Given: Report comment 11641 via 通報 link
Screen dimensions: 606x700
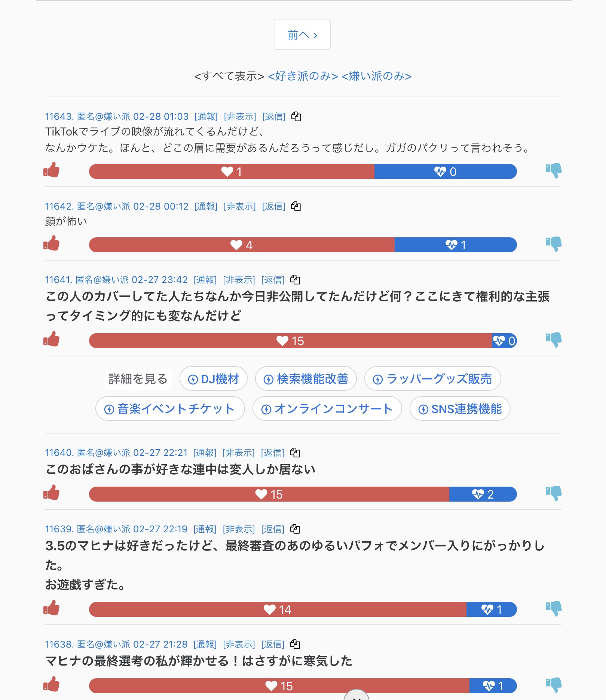Looking at the screenshot, I should point(205,280).
